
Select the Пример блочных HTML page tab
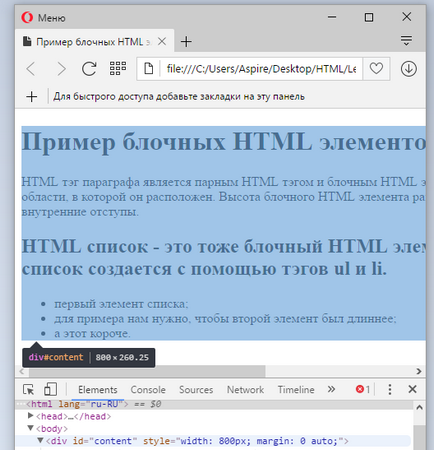94,42
